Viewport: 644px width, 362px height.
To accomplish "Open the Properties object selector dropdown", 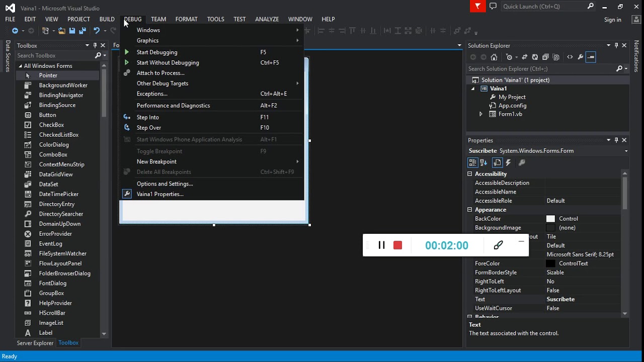I will click(x=626, y=151).
